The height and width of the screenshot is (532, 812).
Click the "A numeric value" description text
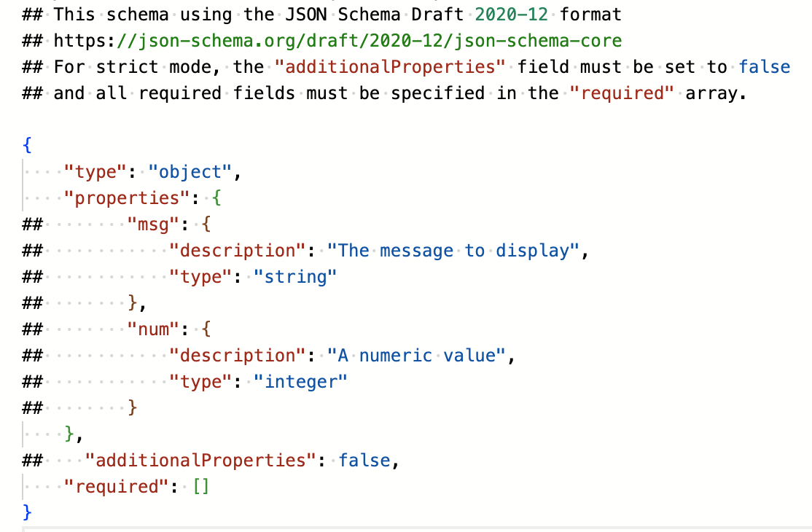pos(416,355)
